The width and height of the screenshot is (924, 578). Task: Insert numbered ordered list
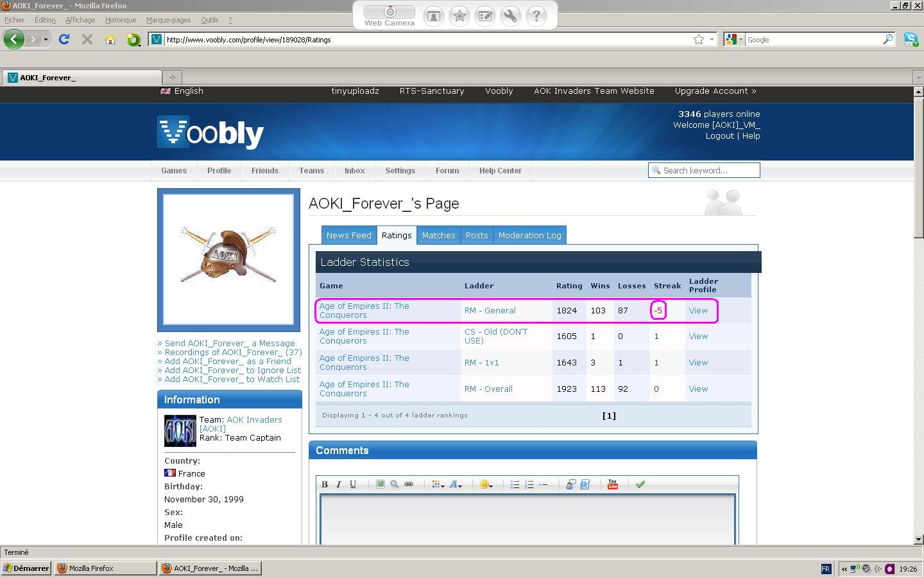529,484
